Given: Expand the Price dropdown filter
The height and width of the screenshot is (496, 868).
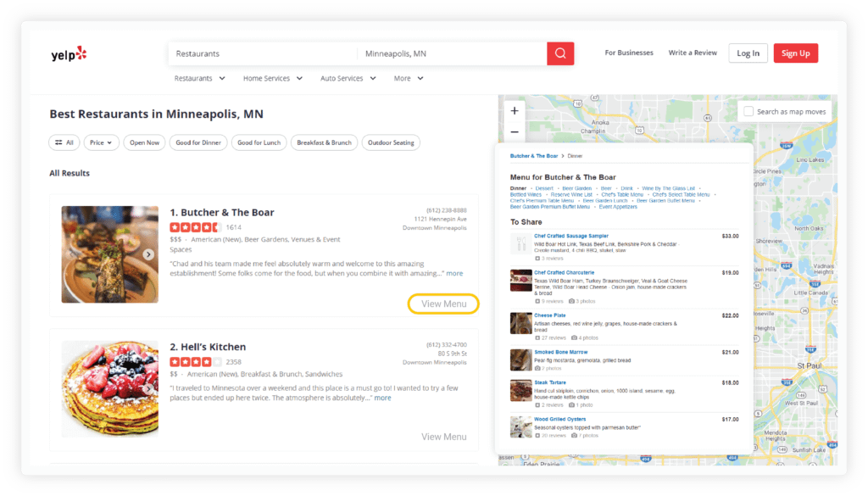Looking at the screenshot, I should 102,142.
